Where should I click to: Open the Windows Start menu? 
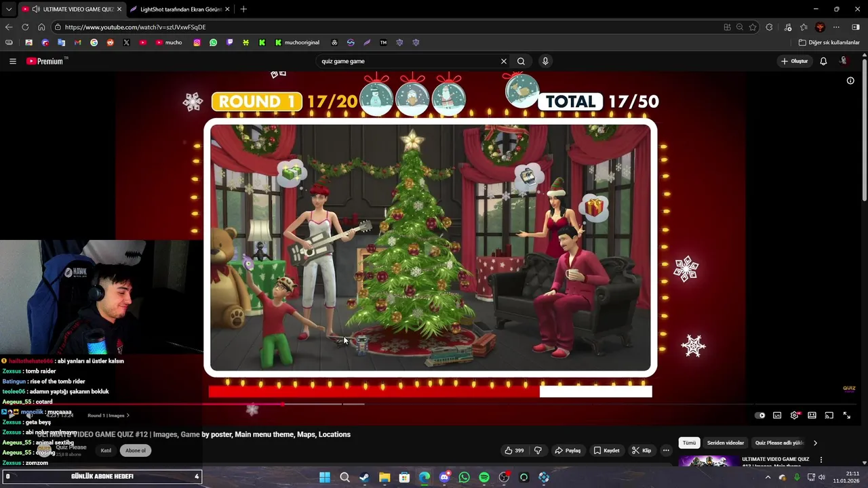point(325,477)
